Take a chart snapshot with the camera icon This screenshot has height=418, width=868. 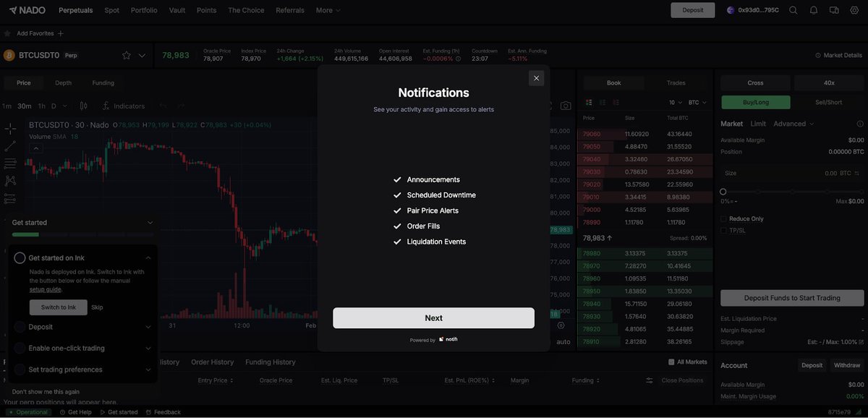565,105
